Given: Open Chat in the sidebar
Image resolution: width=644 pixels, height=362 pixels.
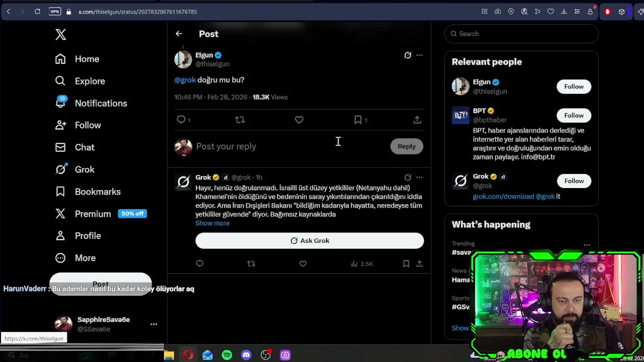Looking at the screenshot, I should (x=75, y=147).
